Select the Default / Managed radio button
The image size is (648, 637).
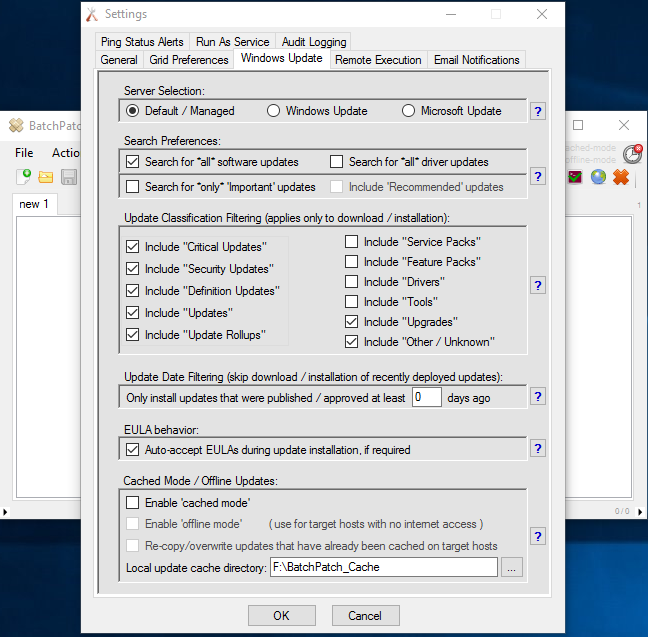(x=133, y=111)
